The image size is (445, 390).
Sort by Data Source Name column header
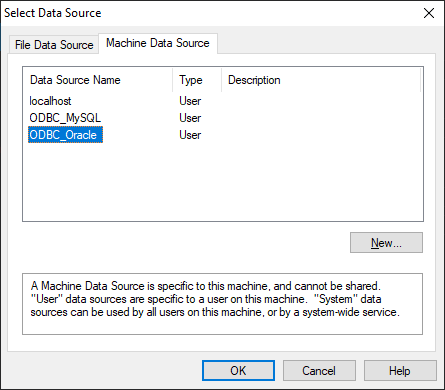point(98,80)
